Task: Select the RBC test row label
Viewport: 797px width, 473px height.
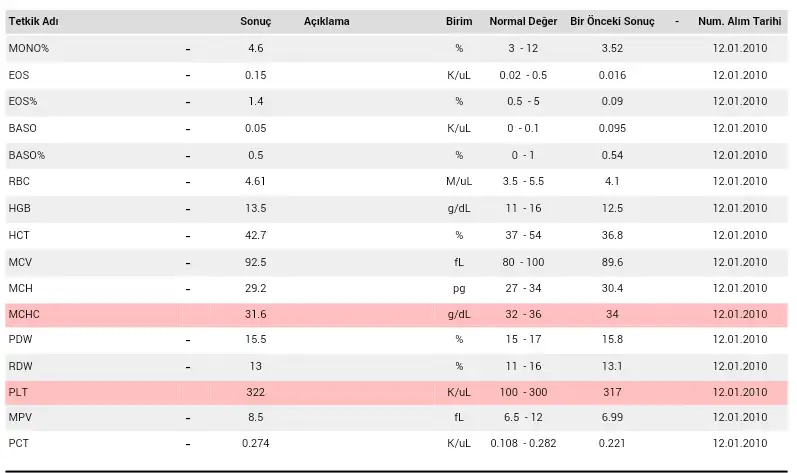Action: click(x=19, y=181)
